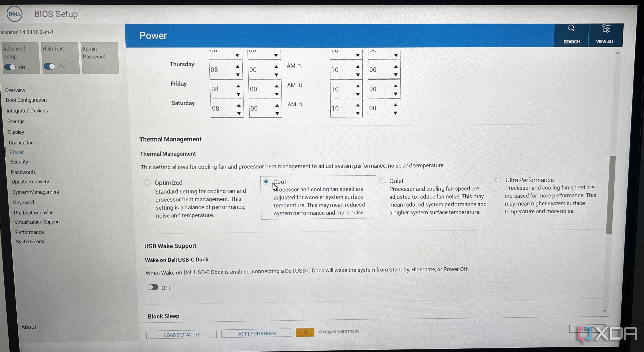Open System Logs section
Screen dimensions: 644x352
coord(30,241)
